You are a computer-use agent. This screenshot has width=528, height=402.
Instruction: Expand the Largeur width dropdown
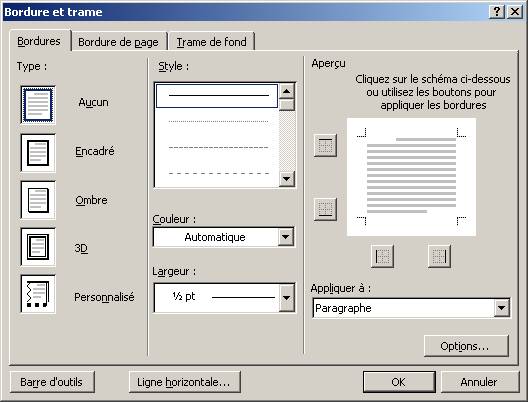[224, 298]
